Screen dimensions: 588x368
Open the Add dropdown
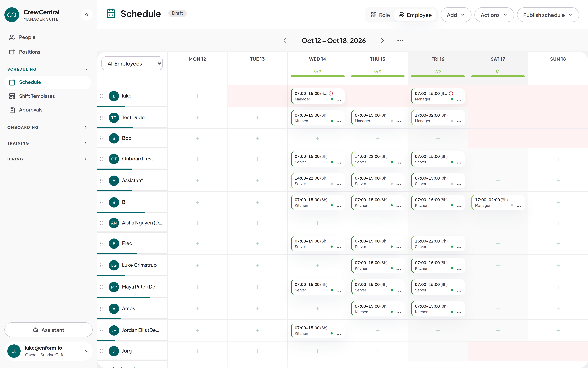[456, 15]
